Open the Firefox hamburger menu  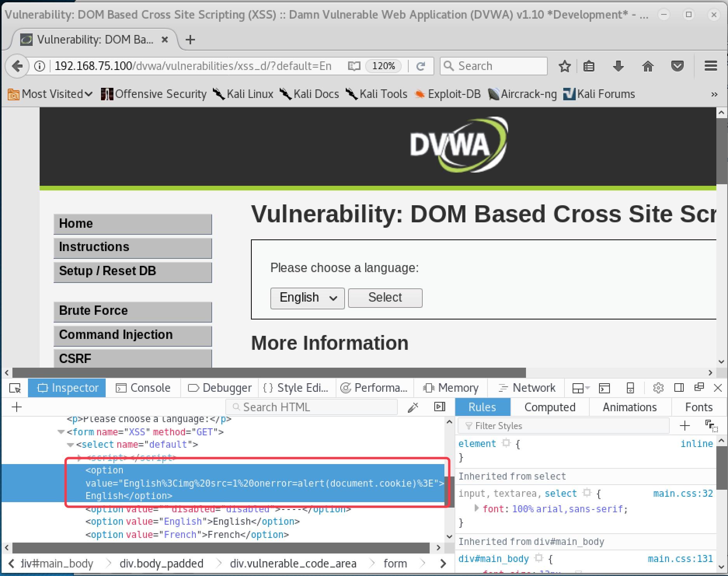(x=711, y=66)
